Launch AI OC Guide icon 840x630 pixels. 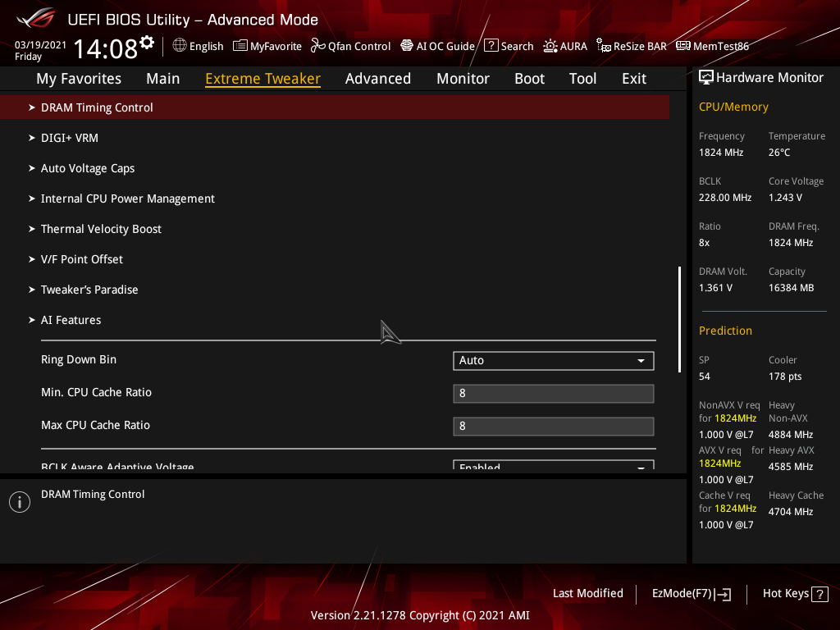click(407, 46)
